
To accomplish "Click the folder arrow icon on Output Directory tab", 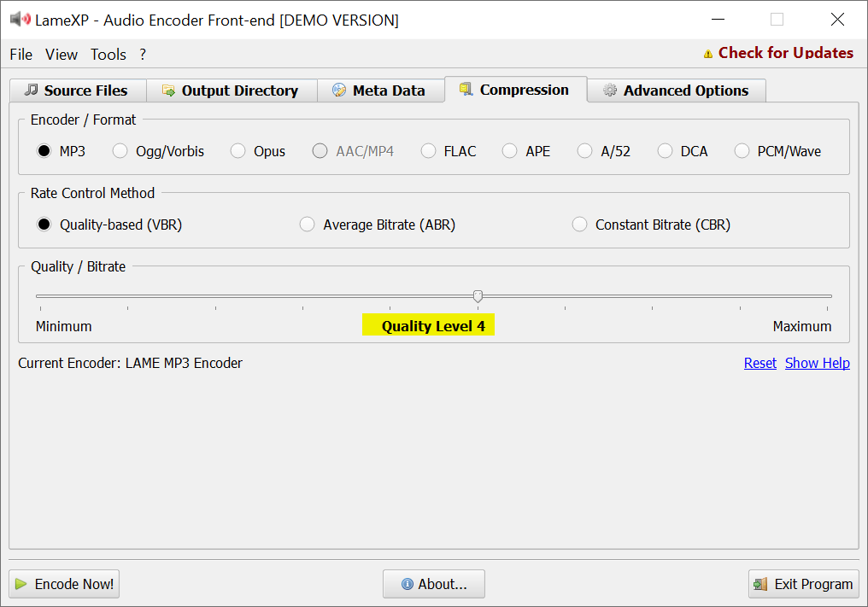I will pyautogui.click(x=168, y=90).
